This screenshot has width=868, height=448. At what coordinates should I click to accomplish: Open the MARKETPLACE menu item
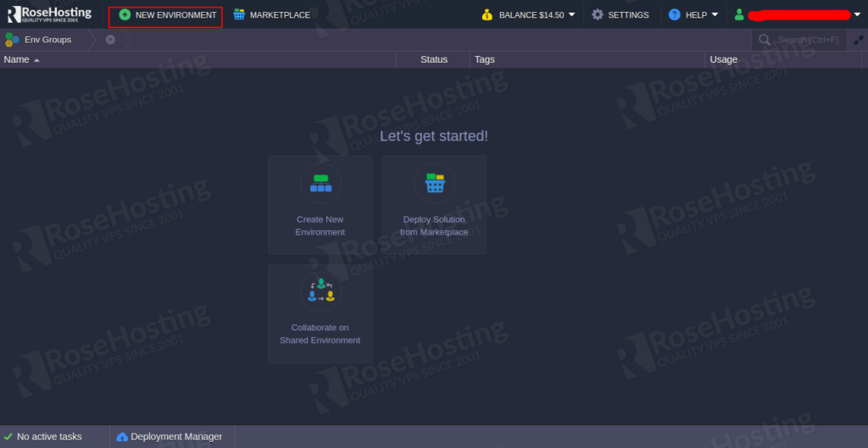(x=271, y=15)
